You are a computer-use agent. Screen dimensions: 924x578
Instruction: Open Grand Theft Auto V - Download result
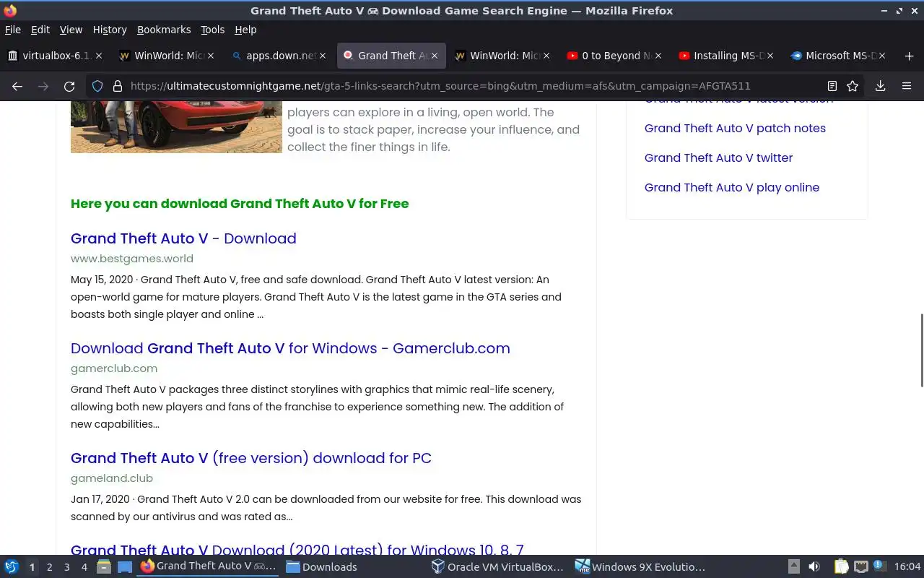(183, 238)
